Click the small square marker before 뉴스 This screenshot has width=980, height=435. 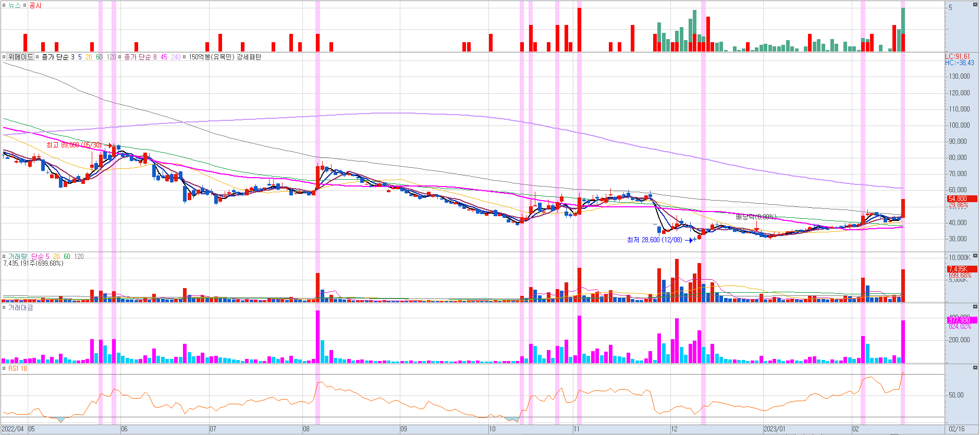point(4,5)
